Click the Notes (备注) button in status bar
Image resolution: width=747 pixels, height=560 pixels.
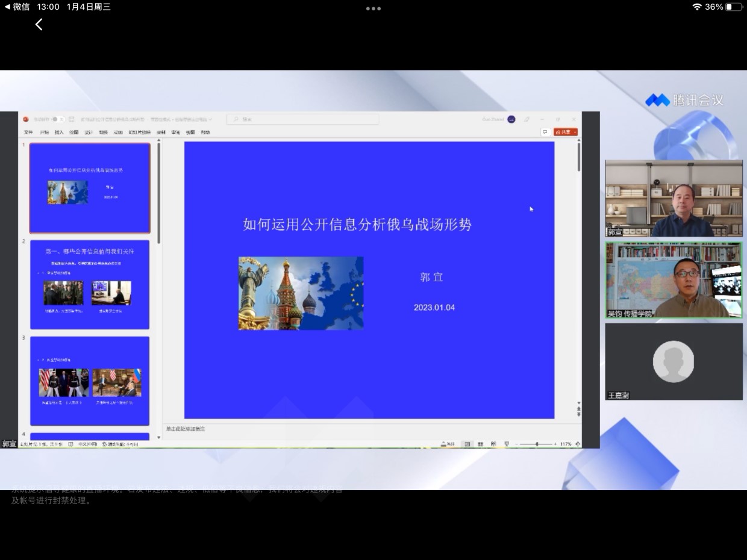[x=448, y=444]
